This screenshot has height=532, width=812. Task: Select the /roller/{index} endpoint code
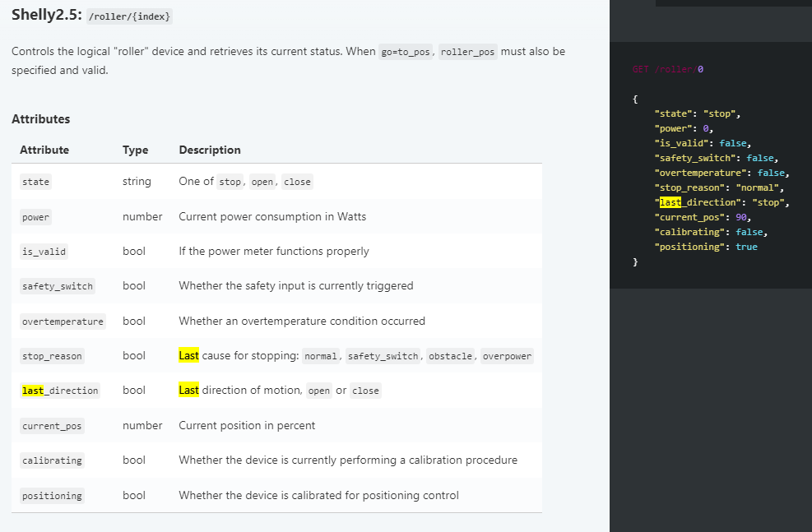[129, 16]
